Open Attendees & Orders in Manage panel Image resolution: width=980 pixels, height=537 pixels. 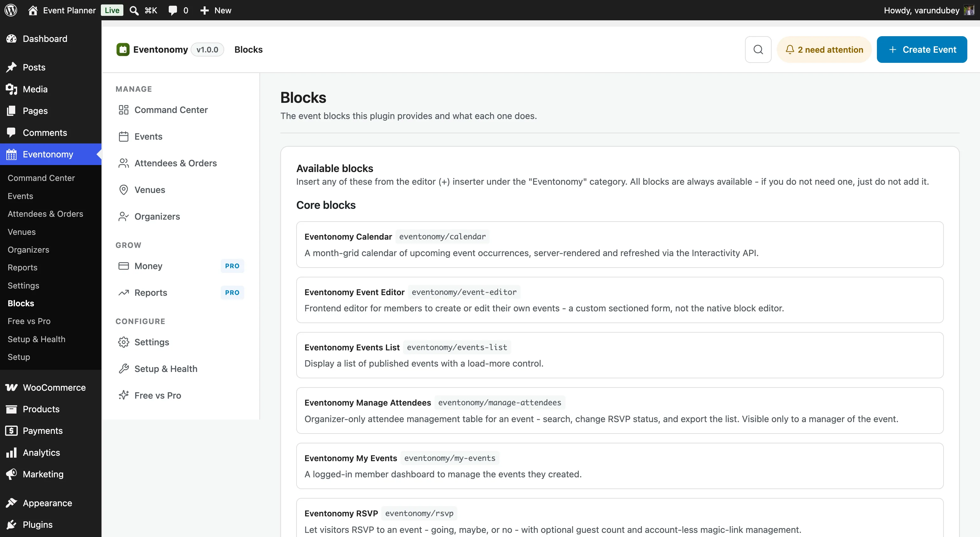click(x=181, y=163)
